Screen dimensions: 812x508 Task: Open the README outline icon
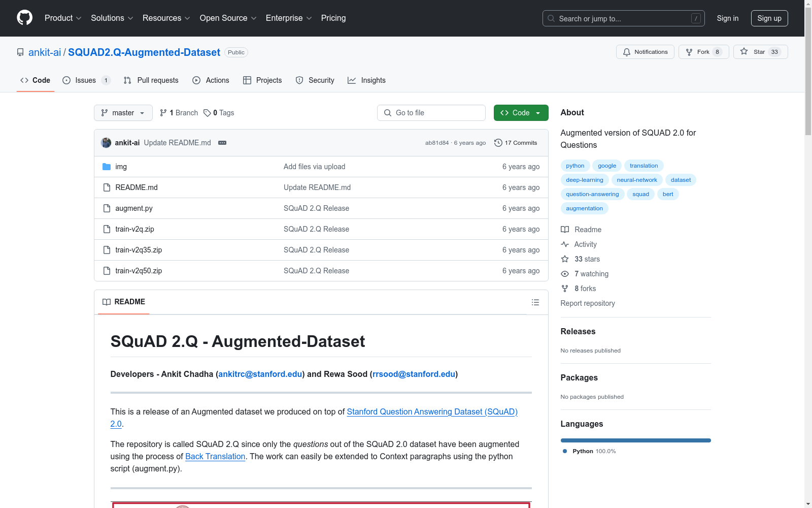[535, 302]
